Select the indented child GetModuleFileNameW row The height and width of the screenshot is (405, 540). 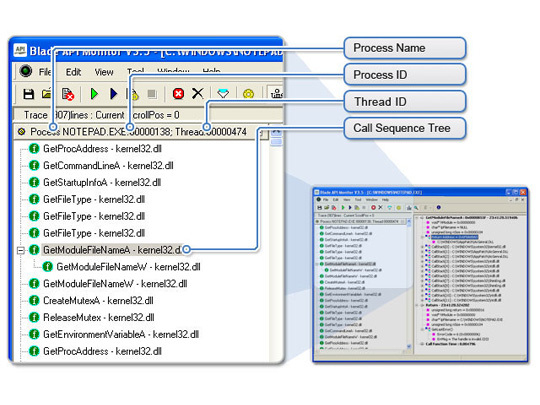[x=128, y=267]
